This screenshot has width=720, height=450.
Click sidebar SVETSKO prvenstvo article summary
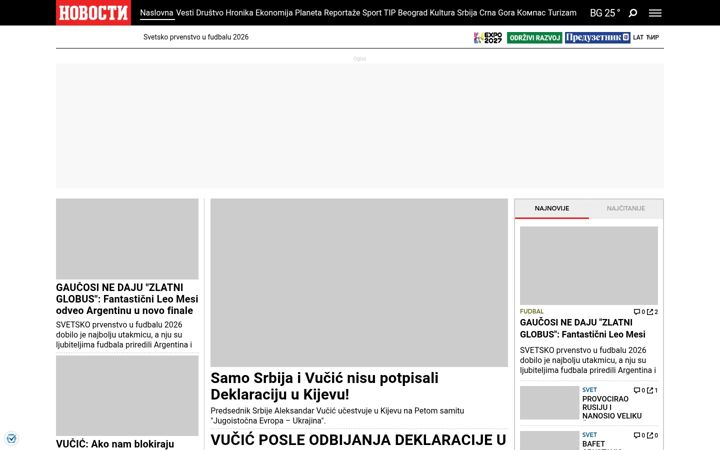pyautogui.click(x=588, y=360)
